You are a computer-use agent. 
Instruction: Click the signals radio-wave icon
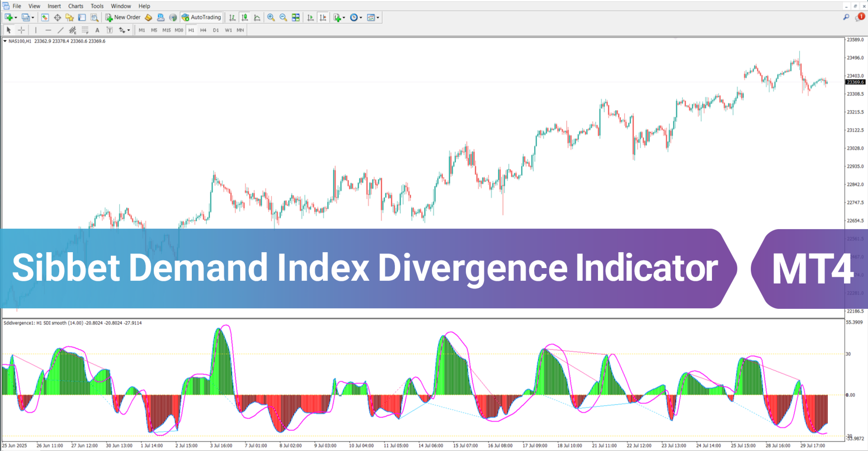click(x=173, y=18)
